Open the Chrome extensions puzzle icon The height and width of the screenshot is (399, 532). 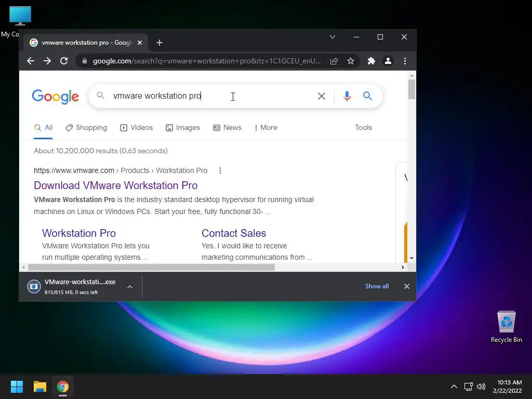[x=371, y=61]
